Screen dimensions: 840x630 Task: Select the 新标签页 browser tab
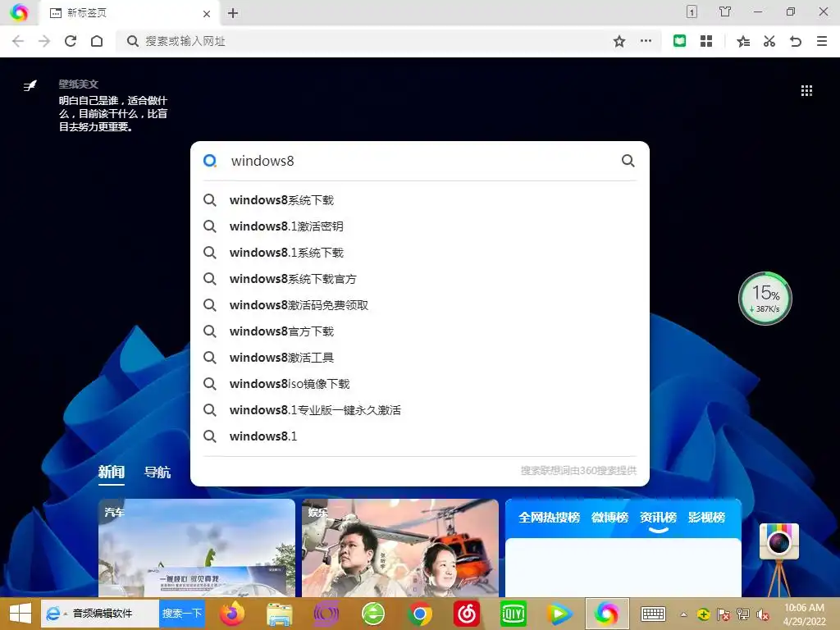tap(129, 13)
